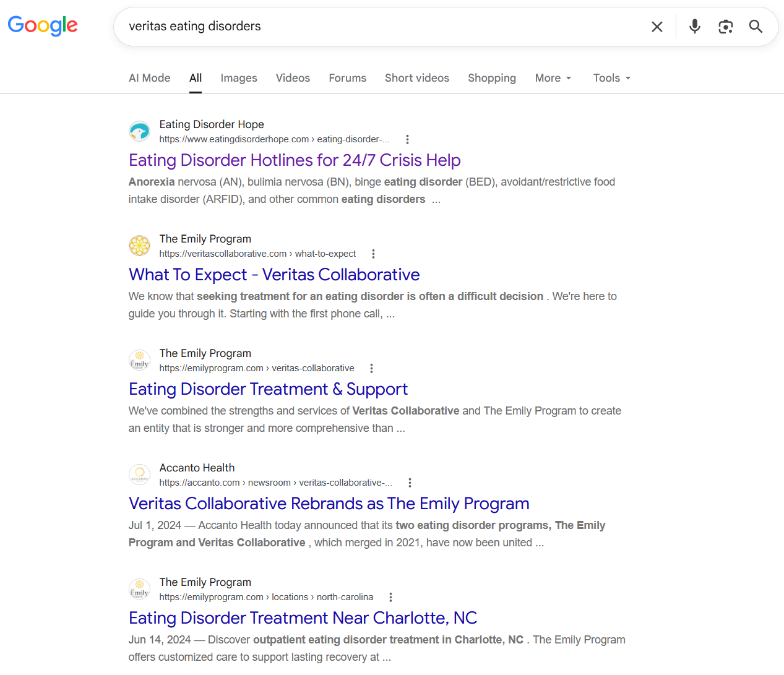Click the Emily favicon for veritas-collaborative result

point(139,360)
